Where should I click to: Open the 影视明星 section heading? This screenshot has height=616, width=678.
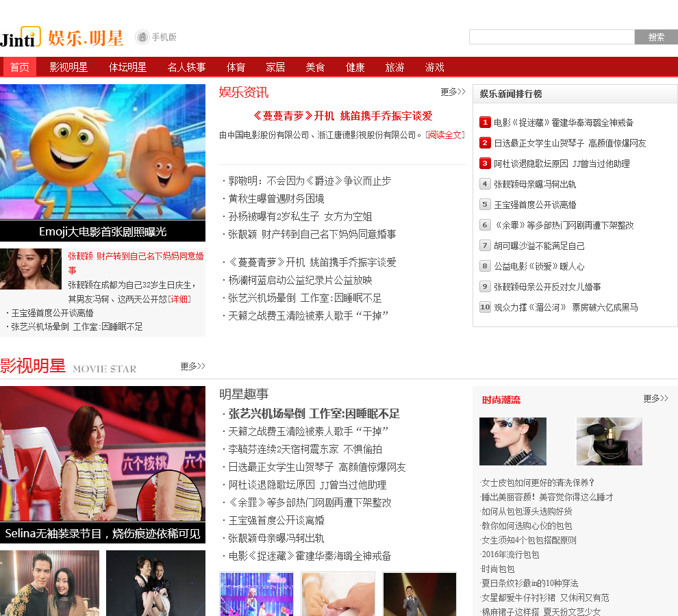click(33, 365)
